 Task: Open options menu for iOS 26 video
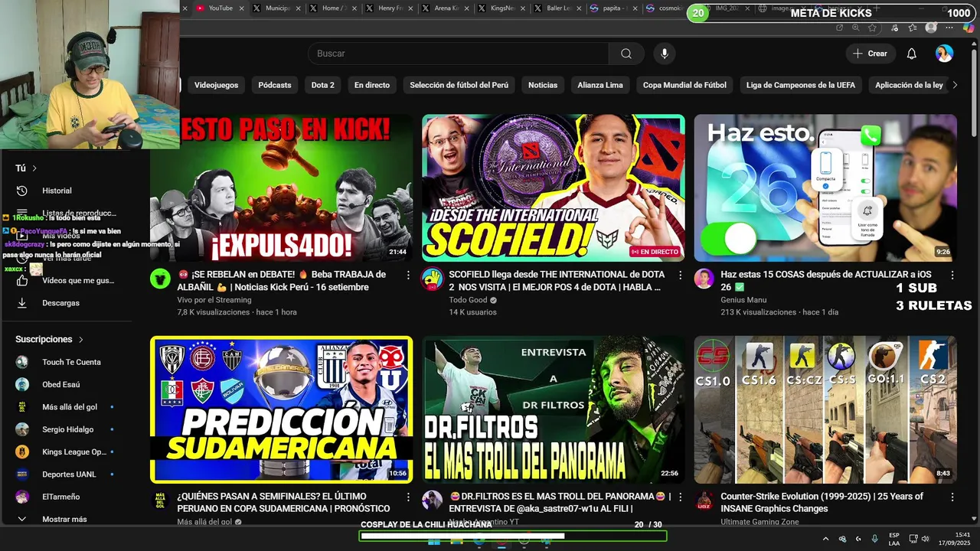click(x=952, y=275)
